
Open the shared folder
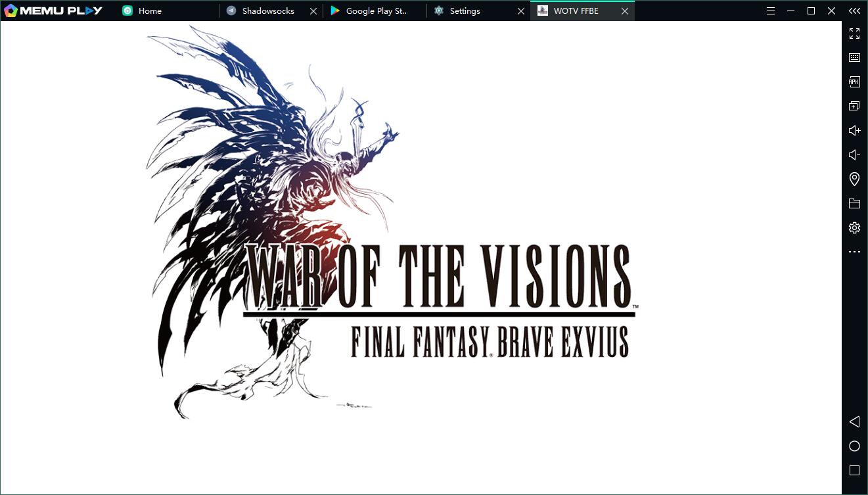[854, 203]
